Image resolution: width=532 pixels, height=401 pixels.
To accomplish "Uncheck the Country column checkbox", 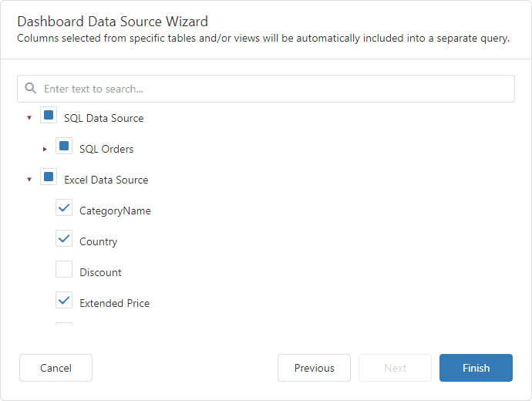I will (64, 240).
